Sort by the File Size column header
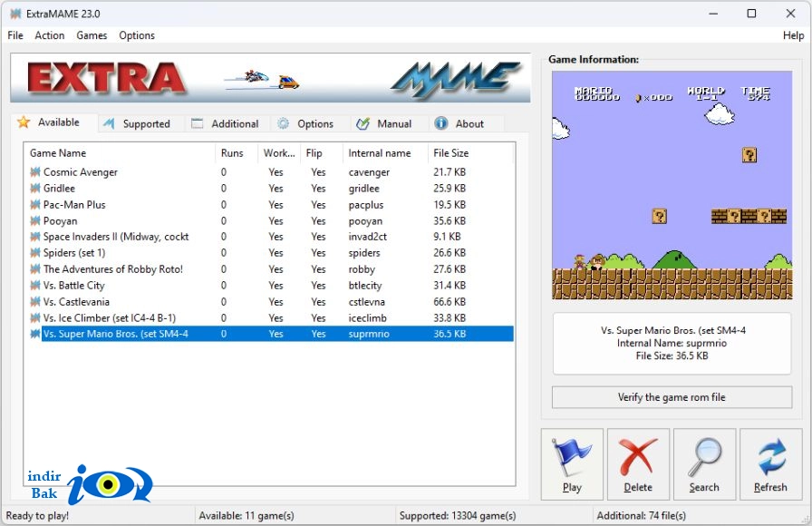Screen dimensions: 812x526 pos(470,153)
